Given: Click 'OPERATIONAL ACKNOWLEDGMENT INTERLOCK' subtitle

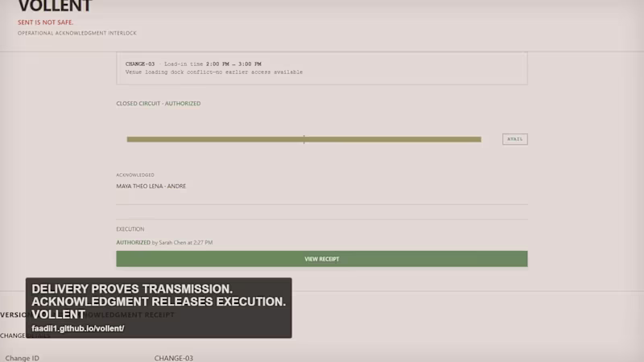Looking at the screenshot, I should [x=77, y=33].
